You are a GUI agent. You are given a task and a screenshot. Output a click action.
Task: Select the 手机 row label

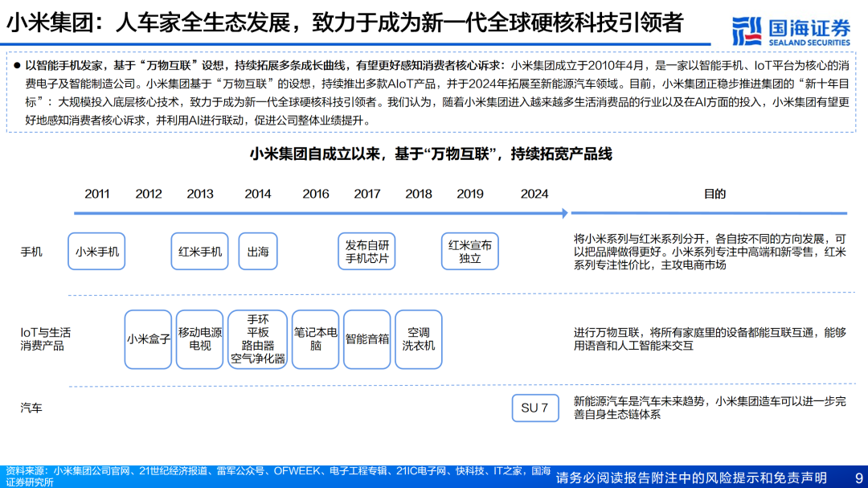click(x=31, y=252)
